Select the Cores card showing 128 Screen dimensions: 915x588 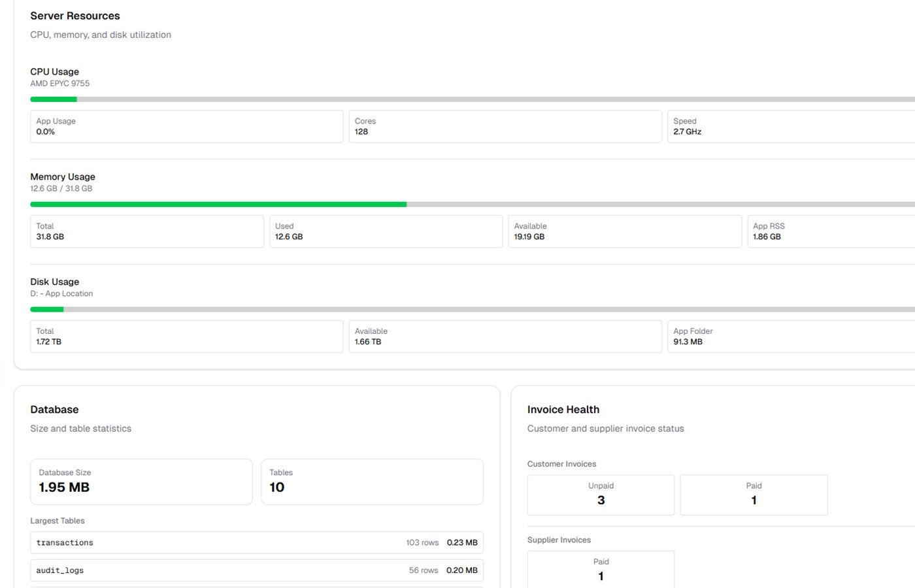[504, 126]
